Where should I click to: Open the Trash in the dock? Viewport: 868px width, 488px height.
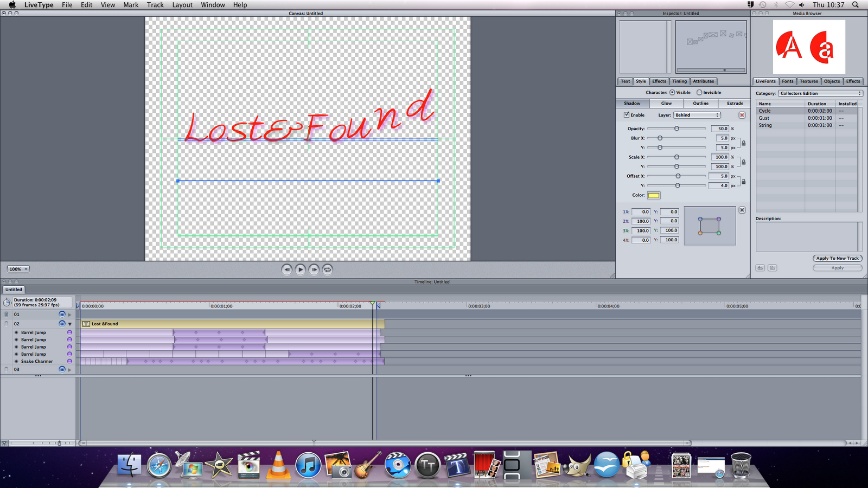tap(741, 465)
